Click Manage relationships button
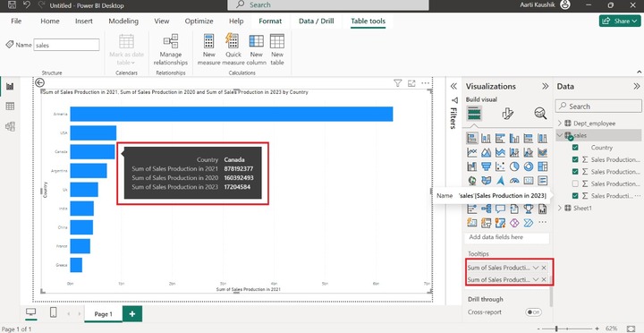Viewport: 644px width, 333px height. (x=171, y=50)
